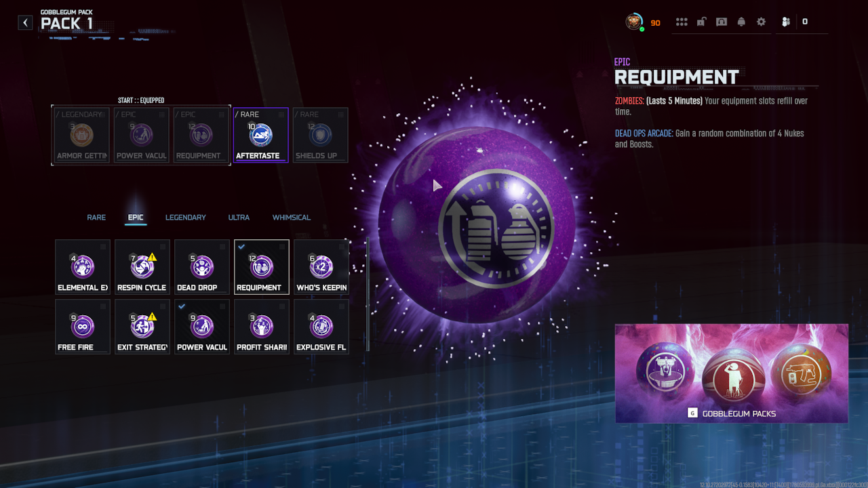The image size is (868, 488).
Task: Toggle the corner box on Free Fire card
Action: (x=103, y=306)
